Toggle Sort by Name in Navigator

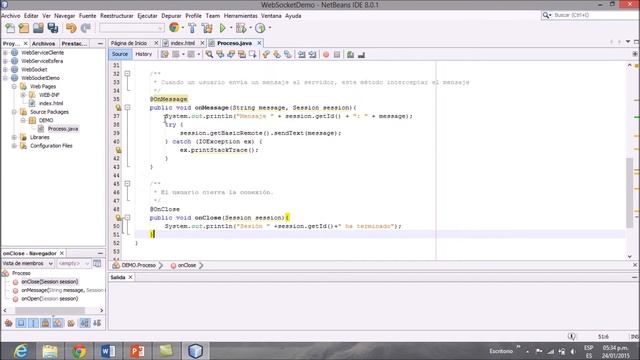point(84,323)
